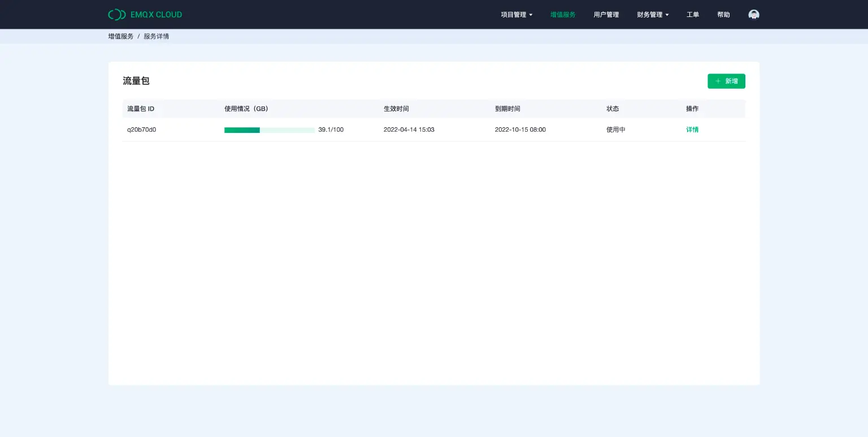868x437 pixels.
Task: Click the usage progress bar for q20b70d0
Action: (x=270, y=130)
